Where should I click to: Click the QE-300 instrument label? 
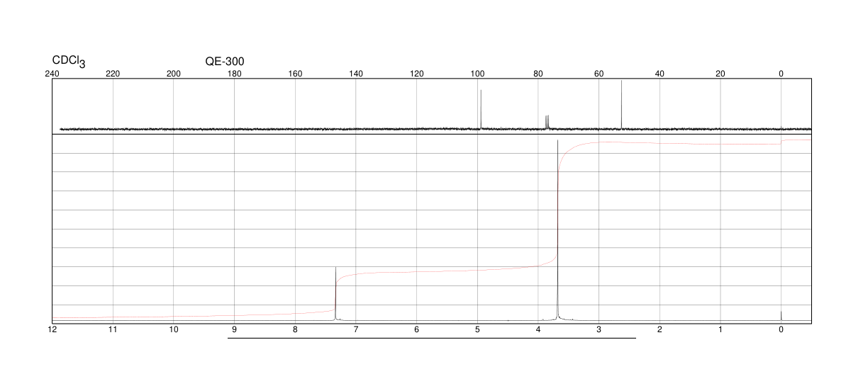pyautogui.click(x=225, y=62)
